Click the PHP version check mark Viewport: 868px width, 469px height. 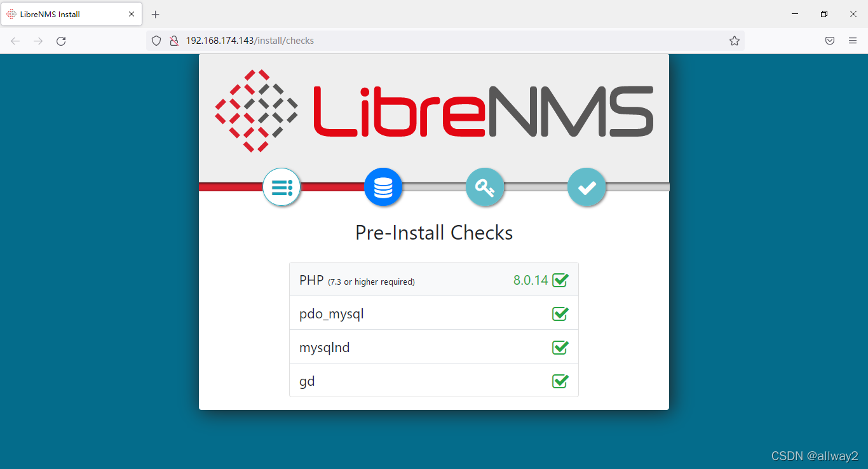[x=560, y=280]
